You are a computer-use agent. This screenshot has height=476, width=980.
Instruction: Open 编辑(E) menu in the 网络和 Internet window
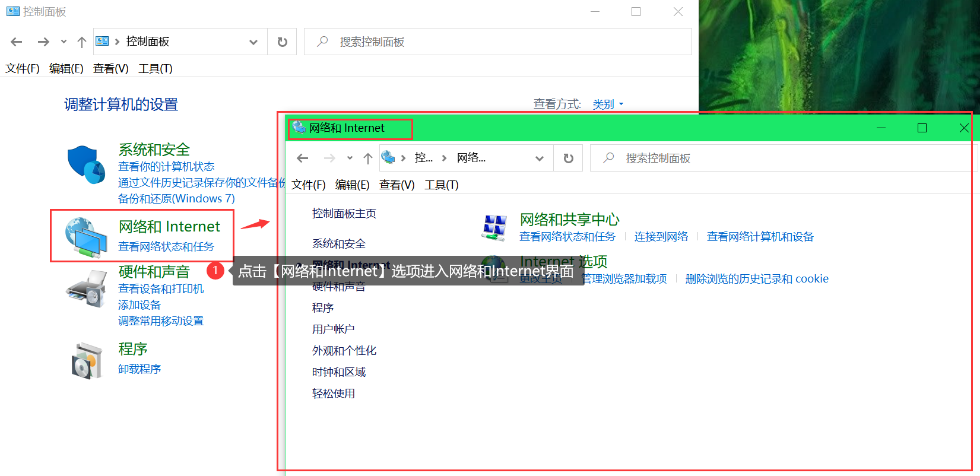click(353, 185)
